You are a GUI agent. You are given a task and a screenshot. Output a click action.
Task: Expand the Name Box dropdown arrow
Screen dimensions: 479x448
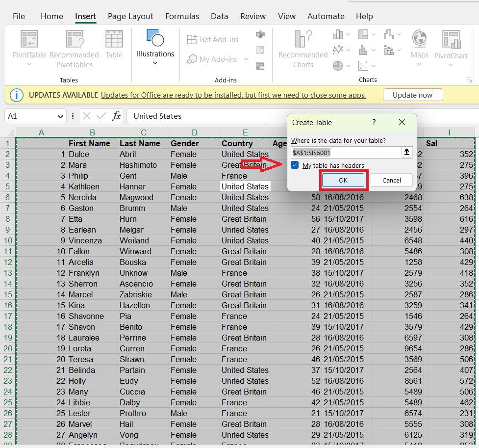[60, 116]
